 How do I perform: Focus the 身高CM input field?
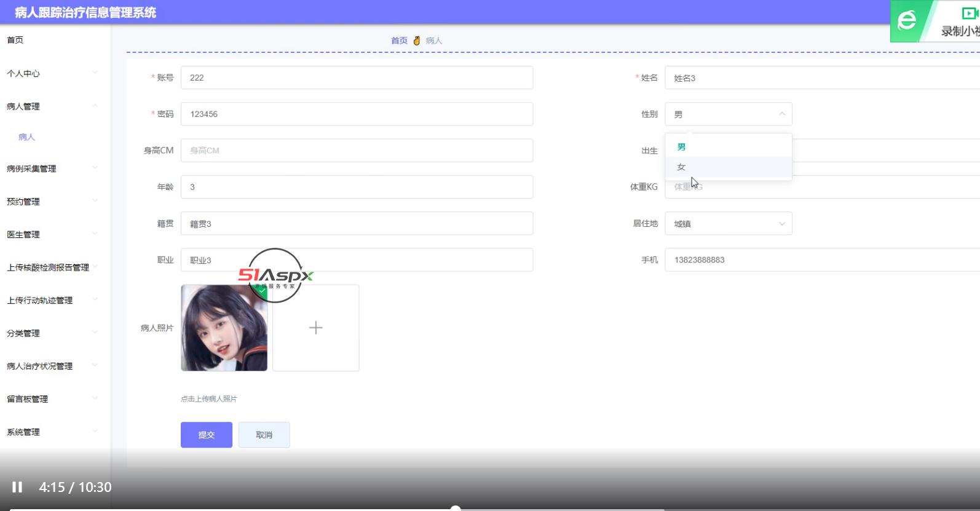click(357, 150)
